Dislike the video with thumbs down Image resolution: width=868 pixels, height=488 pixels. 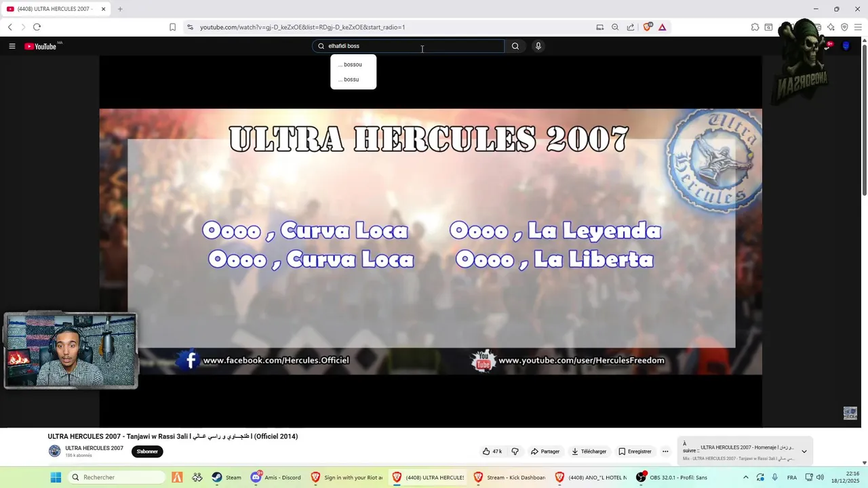(515, 451)
